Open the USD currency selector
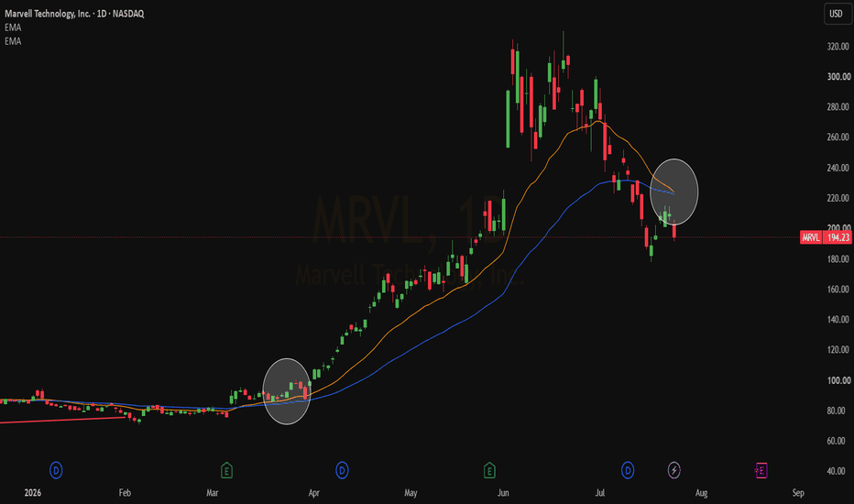 click(836, 14)
